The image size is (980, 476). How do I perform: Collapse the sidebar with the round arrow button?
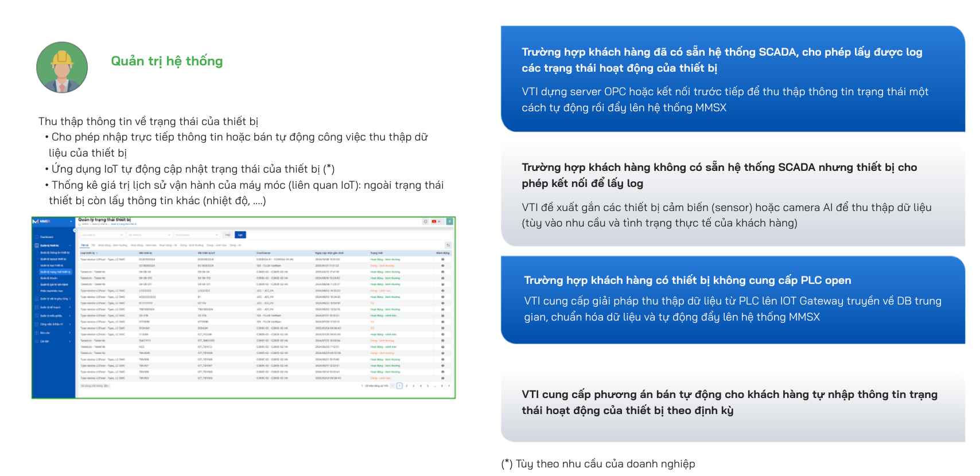(75, 230)
